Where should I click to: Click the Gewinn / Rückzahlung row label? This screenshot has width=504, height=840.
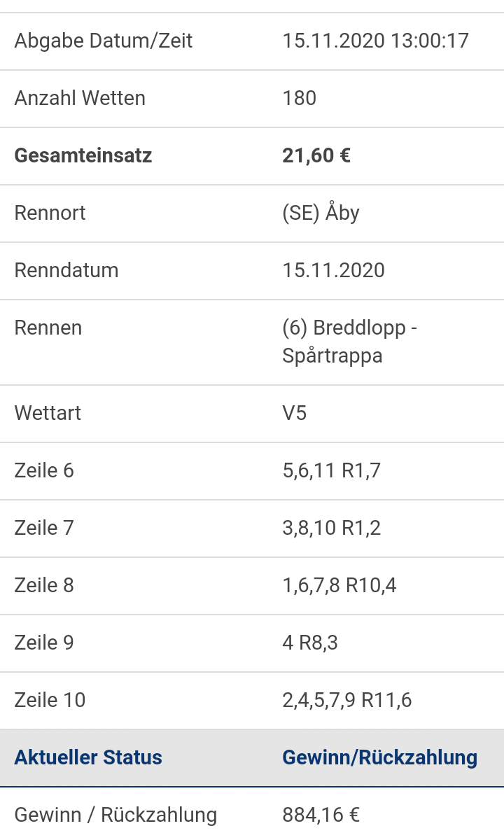coord(115,815)
